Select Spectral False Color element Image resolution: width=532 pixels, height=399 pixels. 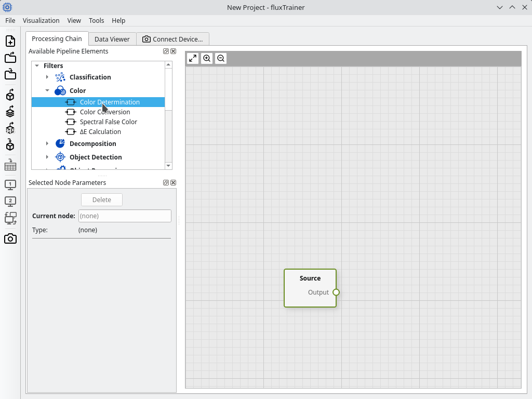click(x=108, y=122)
